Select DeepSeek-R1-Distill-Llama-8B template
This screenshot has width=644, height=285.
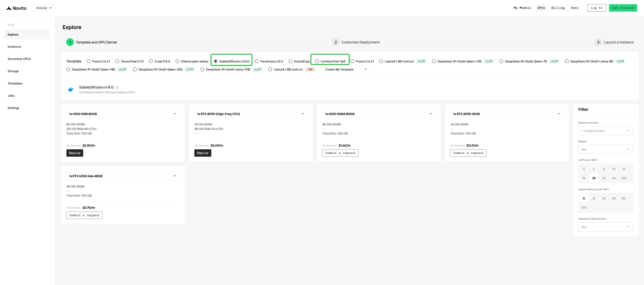pos(567,61)
